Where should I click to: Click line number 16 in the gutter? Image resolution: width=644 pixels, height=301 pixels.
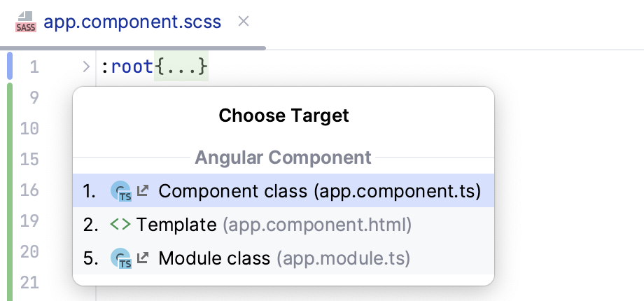30,190
